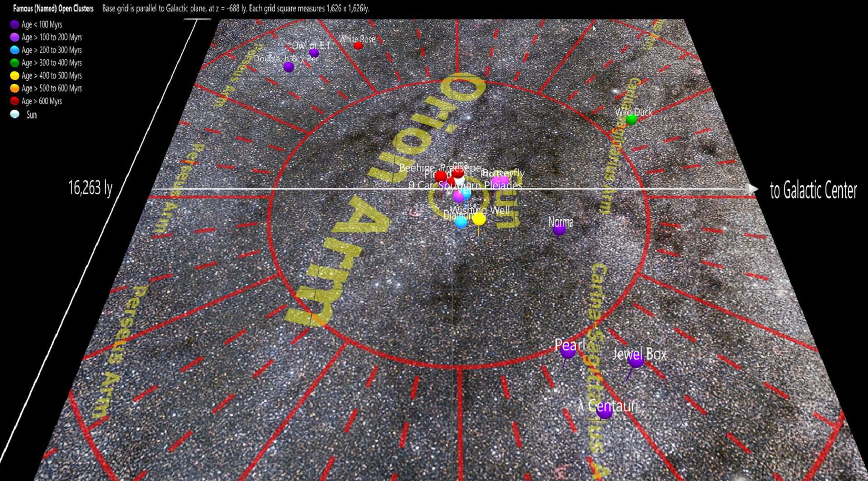Select the green Wild Duck cluster marker

(632, 120)
